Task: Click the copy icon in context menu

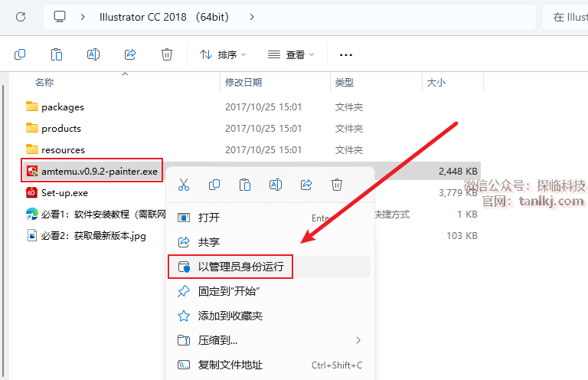Action: (x=214, y=185)
